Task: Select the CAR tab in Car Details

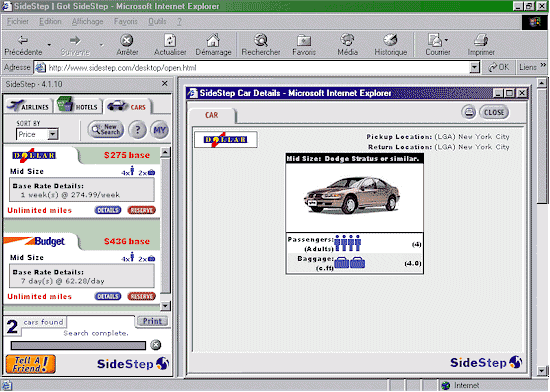Action: (x=212, y=115)
